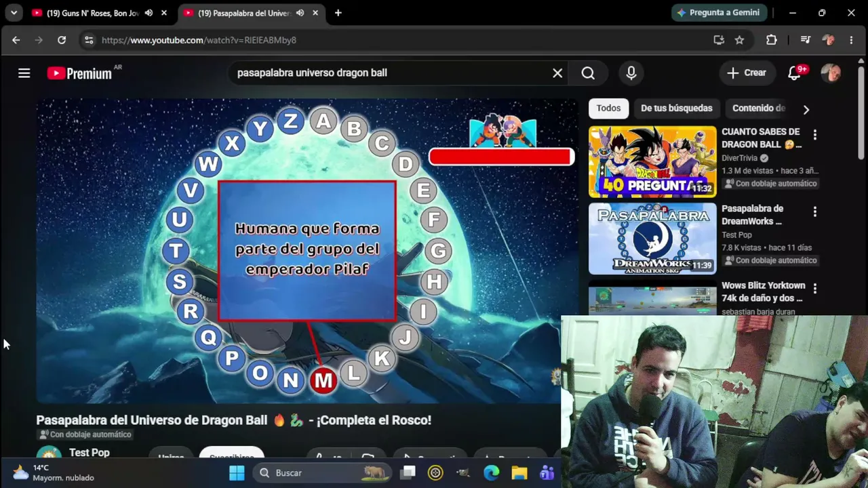Launch Microsoft Edge from the taskbar
Screen dimensions: 868x488
491,472
